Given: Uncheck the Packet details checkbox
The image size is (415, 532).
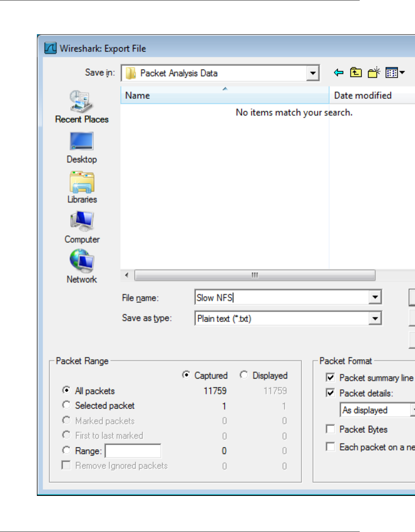Looking at the screenshot, I should click(x=330, y=393).
